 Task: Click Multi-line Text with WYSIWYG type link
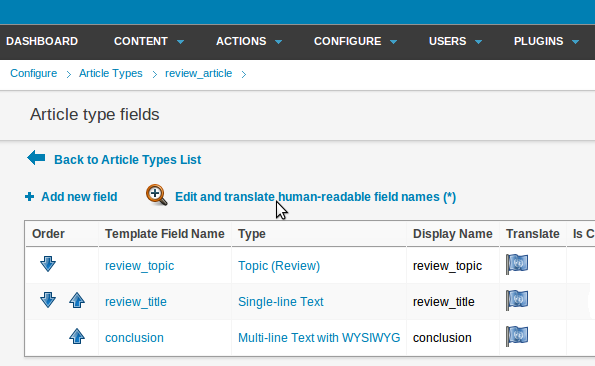click(319, 338)
